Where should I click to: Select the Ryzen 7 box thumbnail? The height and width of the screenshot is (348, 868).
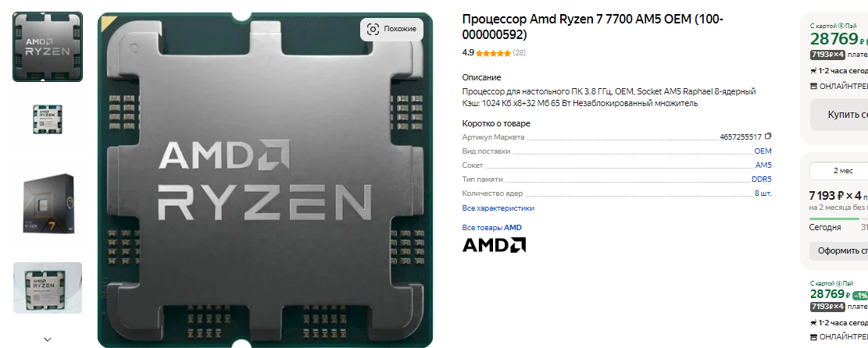pyautogui.click(x=48, y=203)
